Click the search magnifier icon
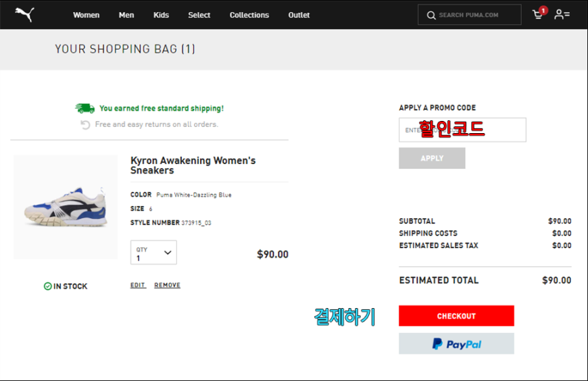The width and height of the screenshot is (588, 381). click(x=431, y=16)
